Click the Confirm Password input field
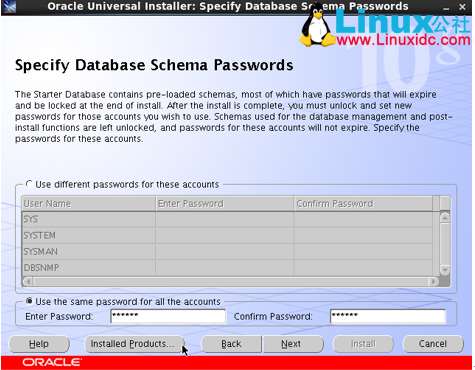 click(388, 316)
